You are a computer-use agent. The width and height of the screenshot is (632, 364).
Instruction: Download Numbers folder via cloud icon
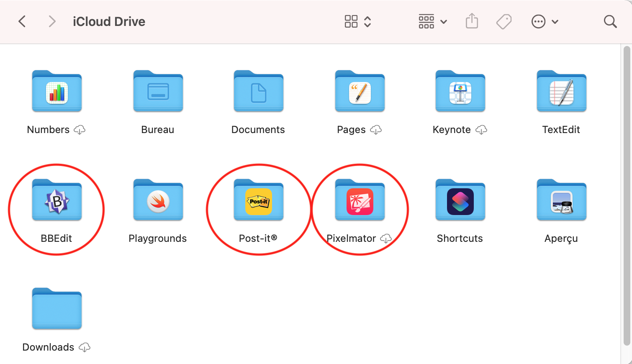tap(80, 130)
